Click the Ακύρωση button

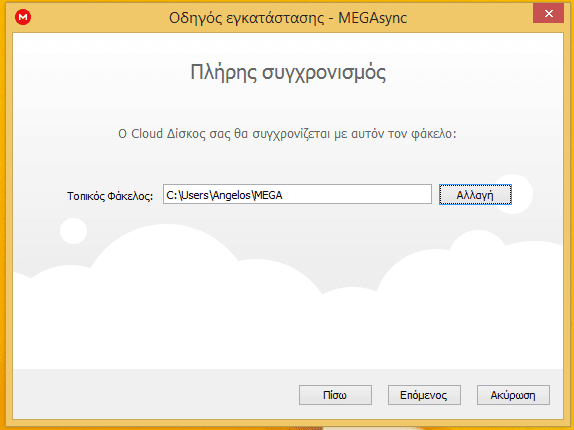click(x=513, y=395)
